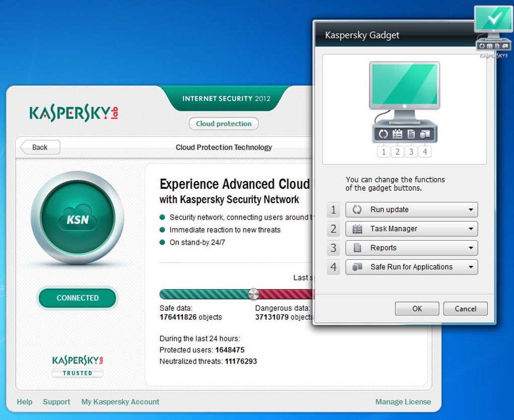Click the Kaspersky Lab logo in header
Viewport: 514px width, 420px height.
74,113
